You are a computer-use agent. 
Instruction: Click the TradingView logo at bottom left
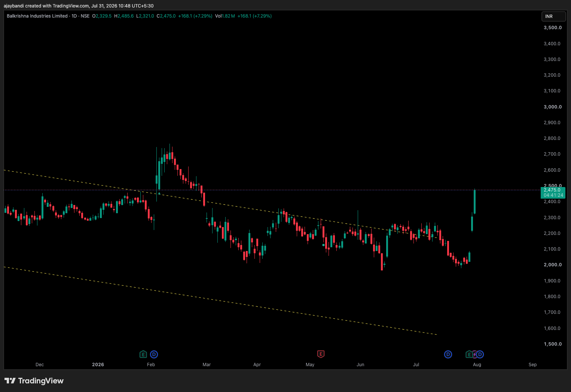point(34,381)
